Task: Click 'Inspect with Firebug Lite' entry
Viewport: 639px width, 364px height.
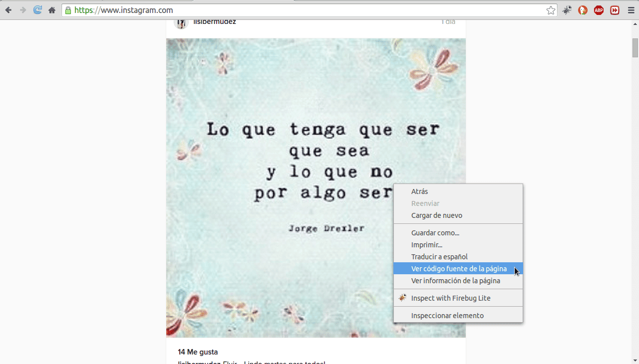Action: 450,298
